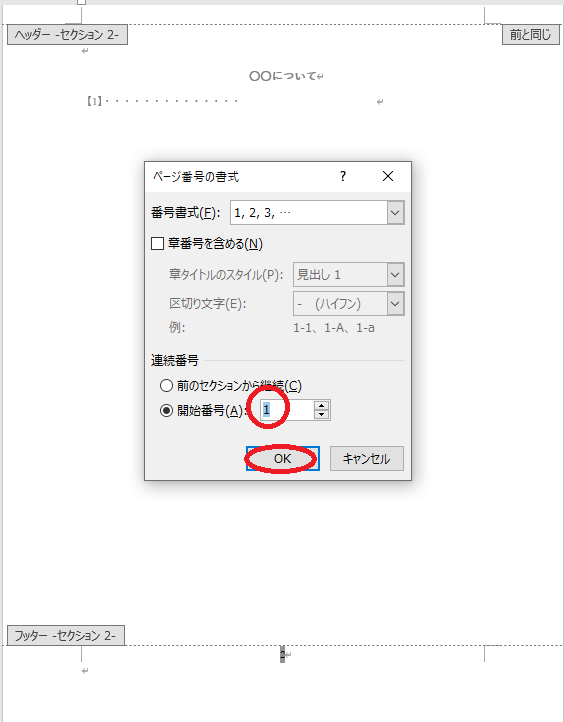The image size is (564, 722).
Task: Select 前のセクションから継続 radio button
Action: click(166, 385)
